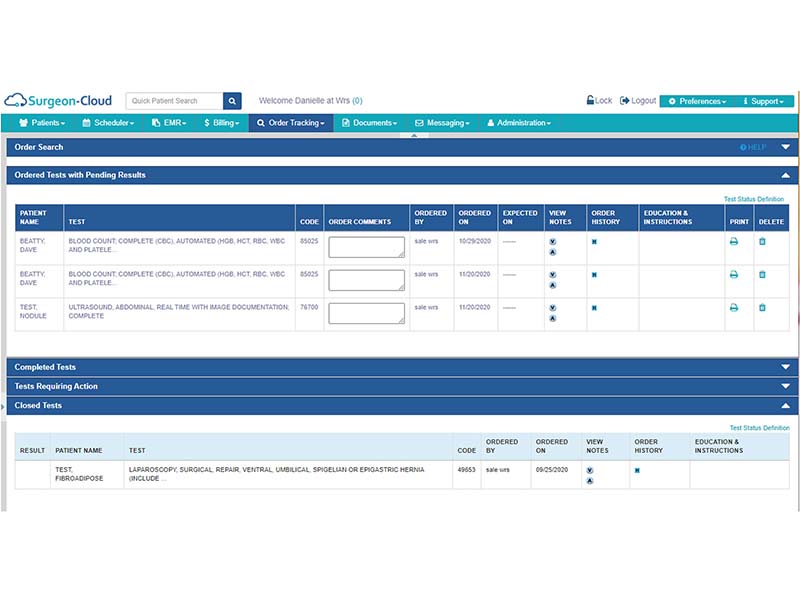Open order history for the 10/29/2020 blood count

coord(594,242)
